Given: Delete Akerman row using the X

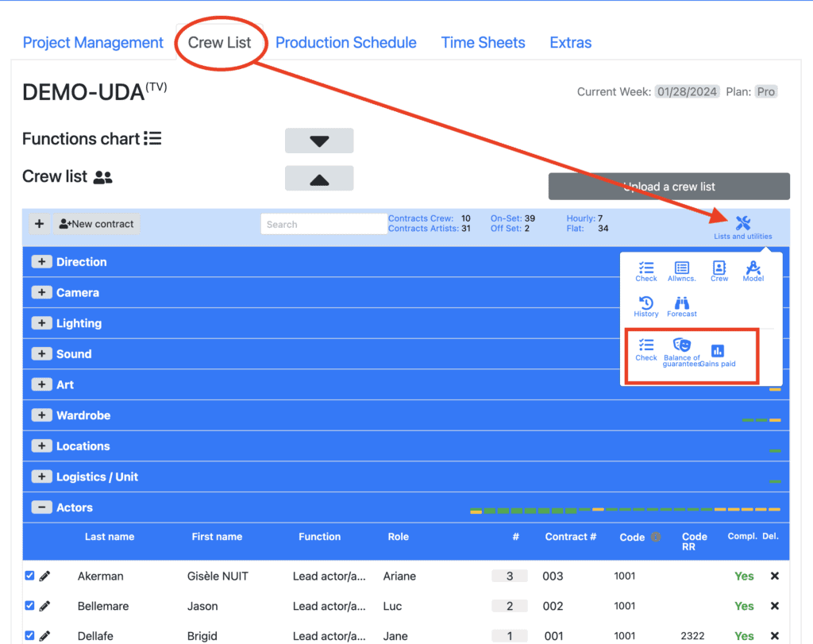Looking at the screenshot, I should 775,576.
